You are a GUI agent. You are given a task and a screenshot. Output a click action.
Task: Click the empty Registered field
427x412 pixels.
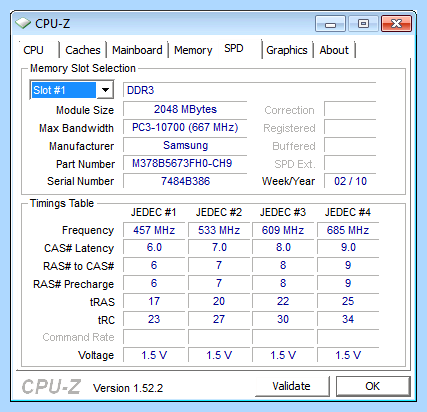[350, 127]
